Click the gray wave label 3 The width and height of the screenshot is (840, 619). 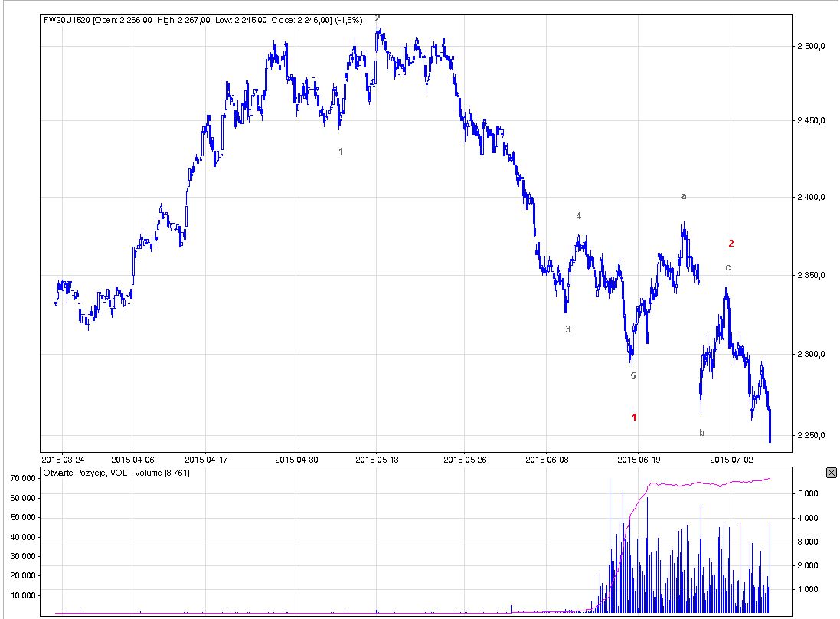(568, 329)
